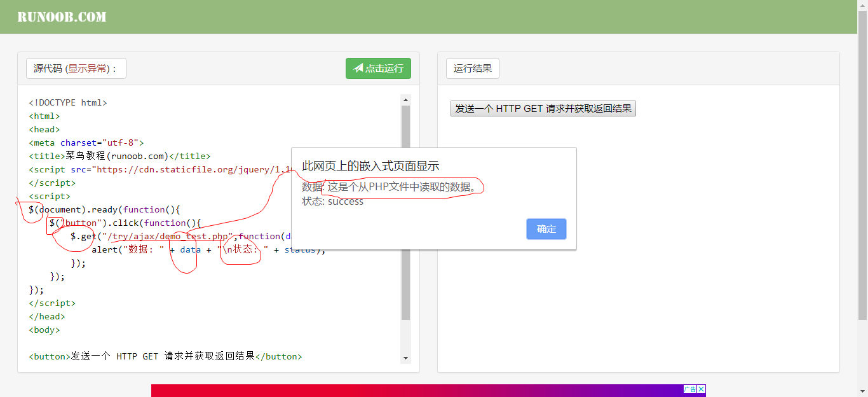
Task: Click the <html> tag code line
Action: pos(44,116)
